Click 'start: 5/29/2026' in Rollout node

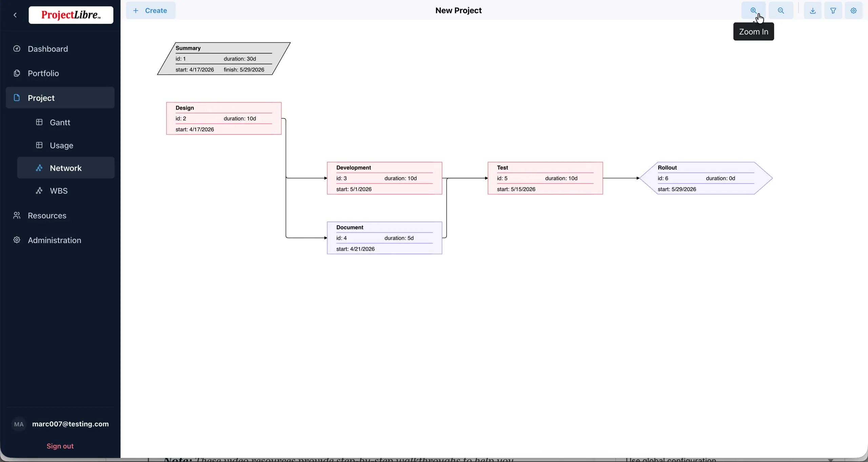[677, 189]
